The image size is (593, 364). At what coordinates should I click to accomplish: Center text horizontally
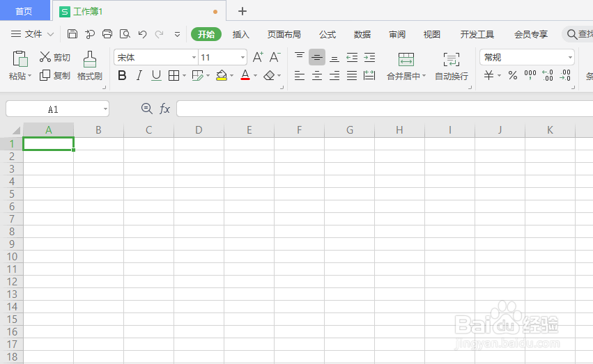coord(317,76)
